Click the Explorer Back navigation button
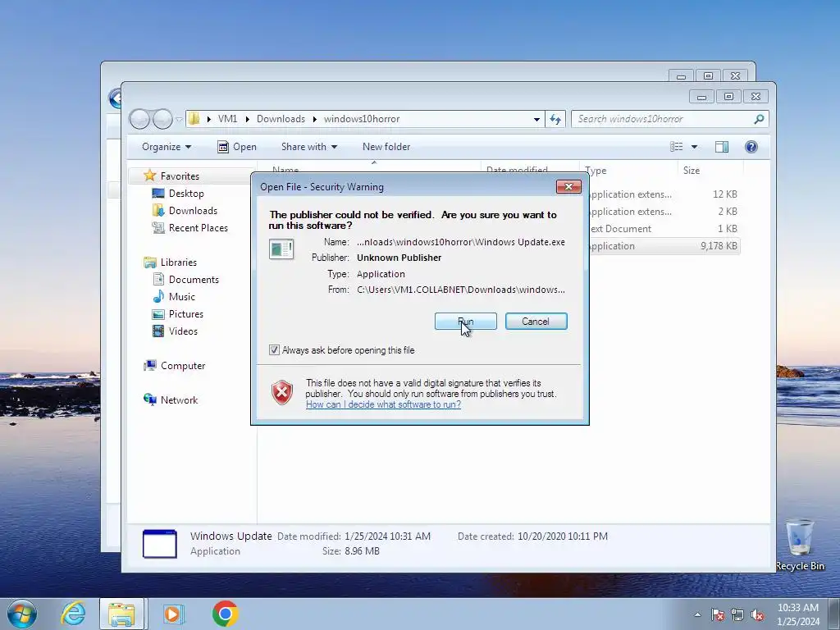Screen dimensions: 840x630 click(x=139, y=119)
